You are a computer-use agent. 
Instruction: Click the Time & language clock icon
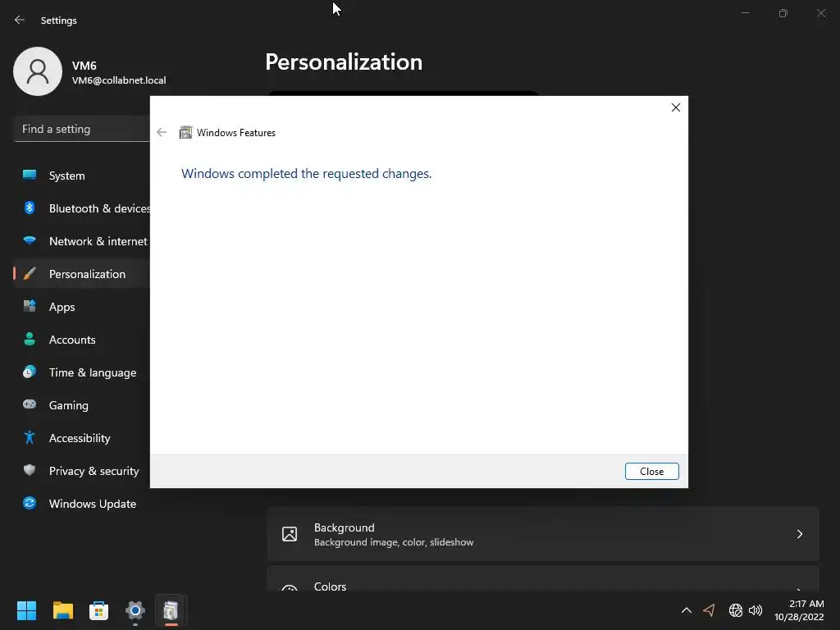click(30, 372)
